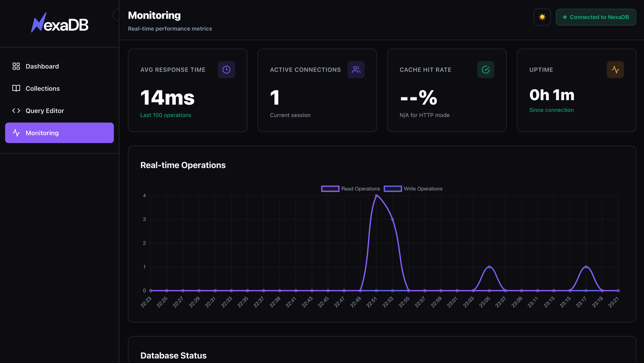This screenshot has height=363, width=644.
Task: Click the users icon on Active Connections card
Action: click(356, 70)
